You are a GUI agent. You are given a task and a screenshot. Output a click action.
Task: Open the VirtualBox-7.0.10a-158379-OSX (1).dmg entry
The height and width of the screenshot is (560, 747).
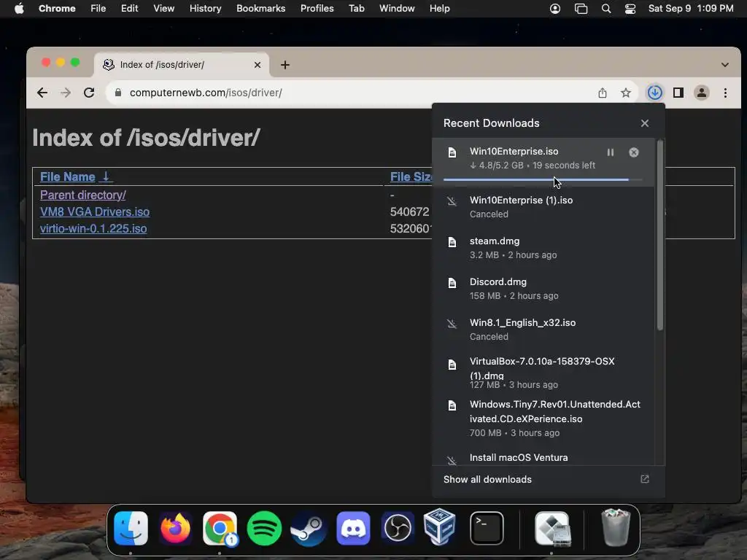click(543, 373)
